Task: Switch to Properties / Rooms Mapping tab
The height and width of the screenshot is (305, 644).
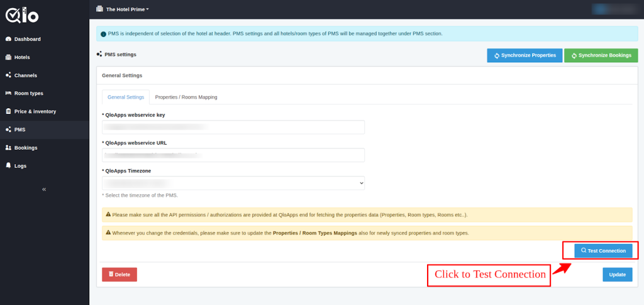Action: point(186,97)
